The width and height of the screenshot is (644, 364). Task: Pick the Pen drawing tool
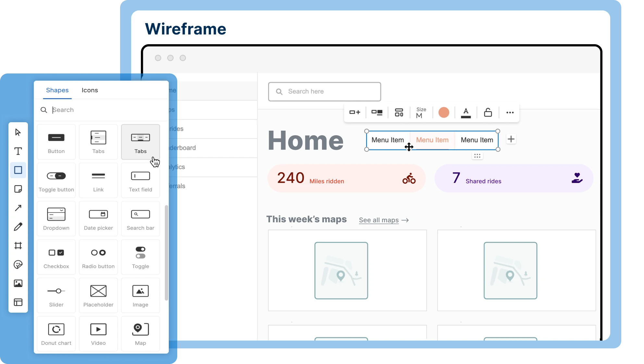click(18, 227)
